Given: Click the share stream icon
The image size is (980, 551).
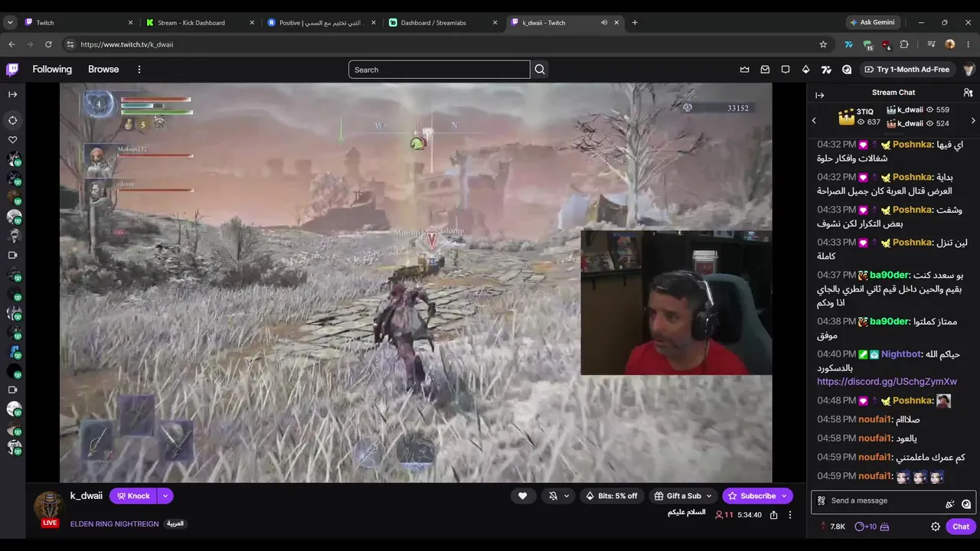Looking at the screenshot, I should (x=774, y=515).
